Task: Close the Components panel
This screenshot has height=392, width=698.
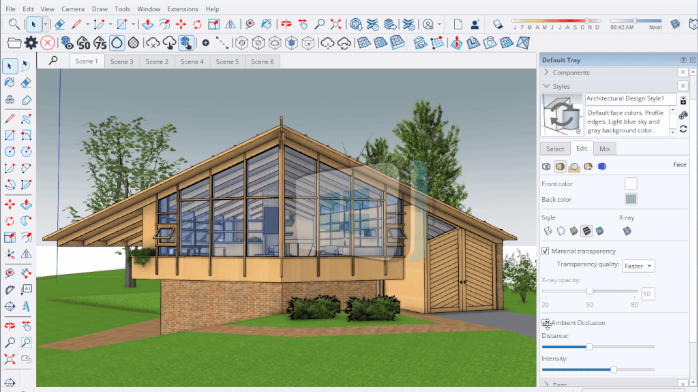Action: pyautogui.click(x=683, y=72)
